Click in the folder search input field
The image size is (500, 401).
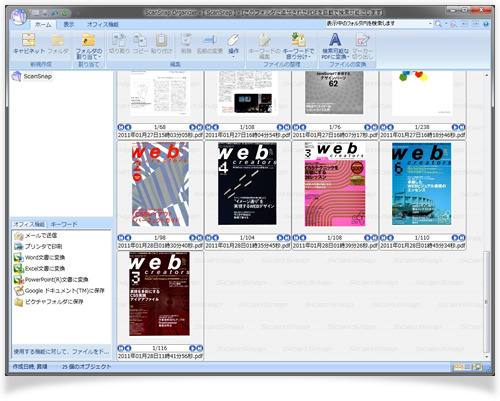pos(377,24)
